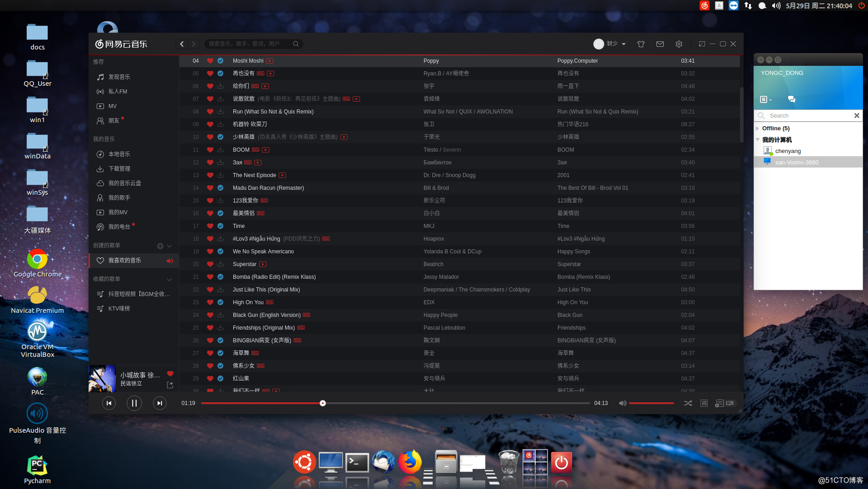Click the search magnifier icon
The height and width of the screenshot is (489, 868).
point(296,44)
